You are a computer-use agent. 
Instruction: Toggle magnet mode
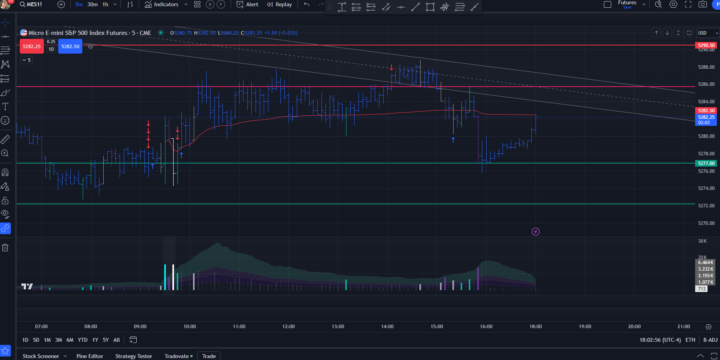coord(5,172)
